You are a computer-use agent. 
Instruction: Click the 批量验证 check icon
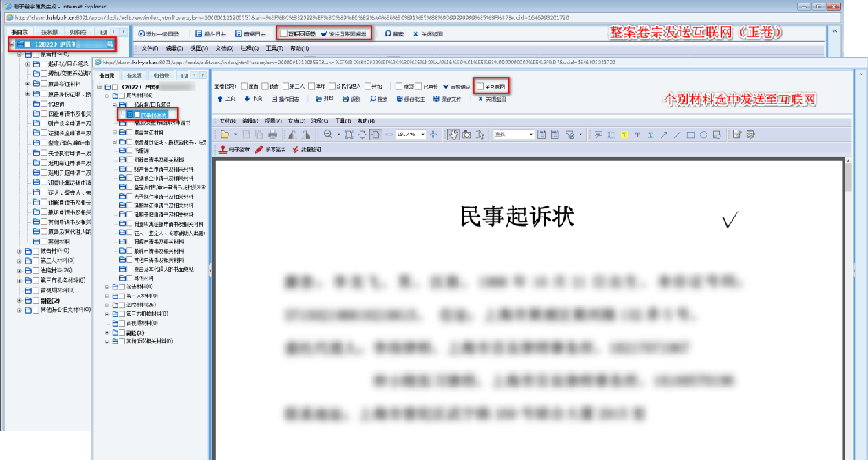[x=295, y=150]
